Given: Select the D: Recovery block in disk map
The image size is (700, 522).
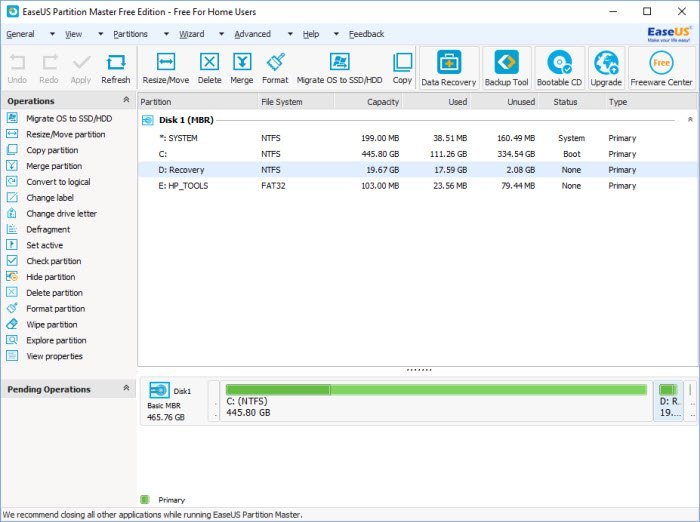Looking at the screenshot, I should tap(669, 401).
